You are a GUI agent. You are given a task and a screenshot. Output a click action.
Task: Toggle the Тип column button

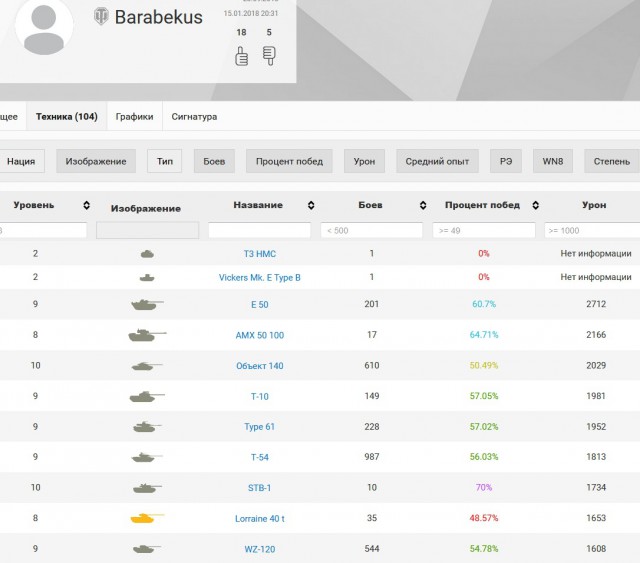coord(164,161)
